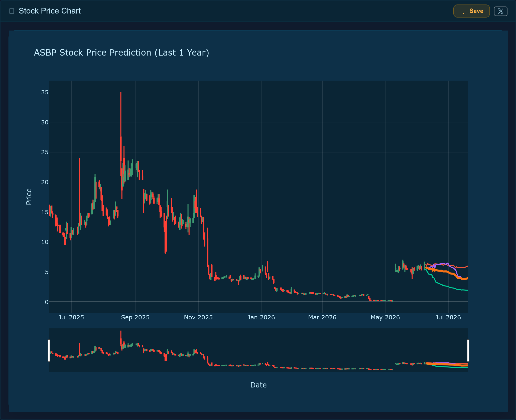The height and width of the screenshot is (420, 516).
Task: Click the icon beside Stock Price Chart title
Action: click(12, 11)
